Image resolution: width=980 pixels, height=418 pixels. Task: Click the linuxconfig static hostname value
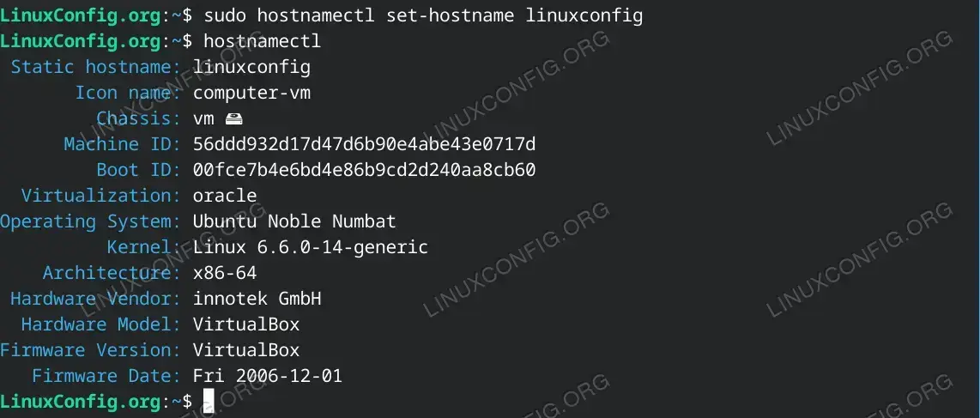251,68
